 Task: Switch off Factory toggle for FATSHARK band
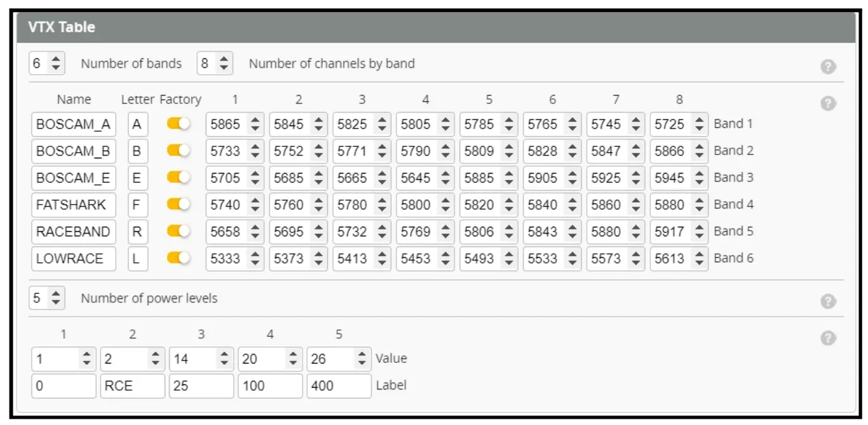[179, 205]
